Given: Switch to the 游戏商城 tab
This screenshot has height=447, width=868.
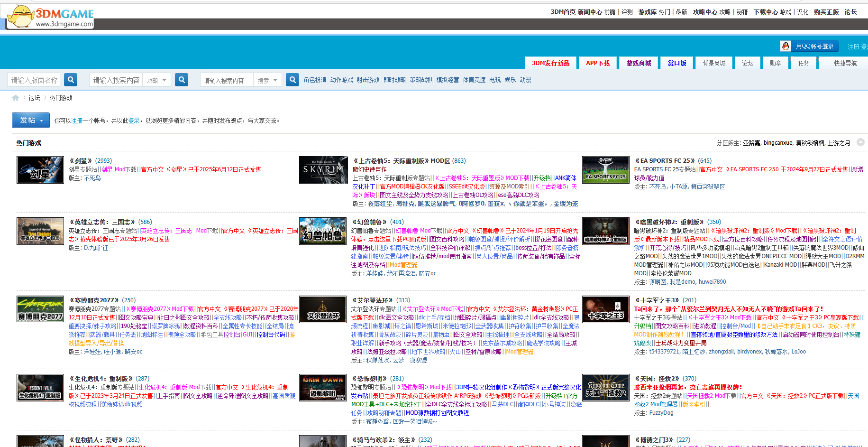Looking at the screenshot, I should click(x=639, y=63).
